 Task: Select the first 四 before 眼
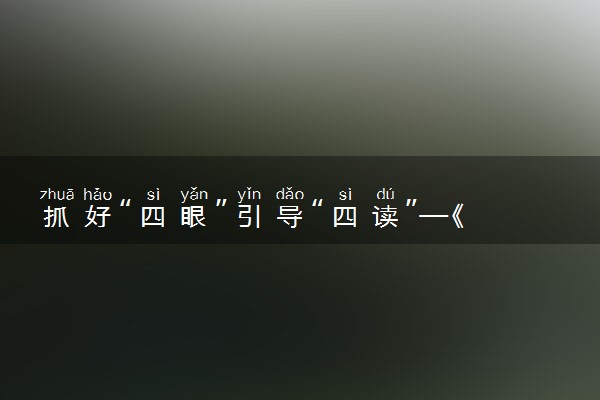[153, 217]
